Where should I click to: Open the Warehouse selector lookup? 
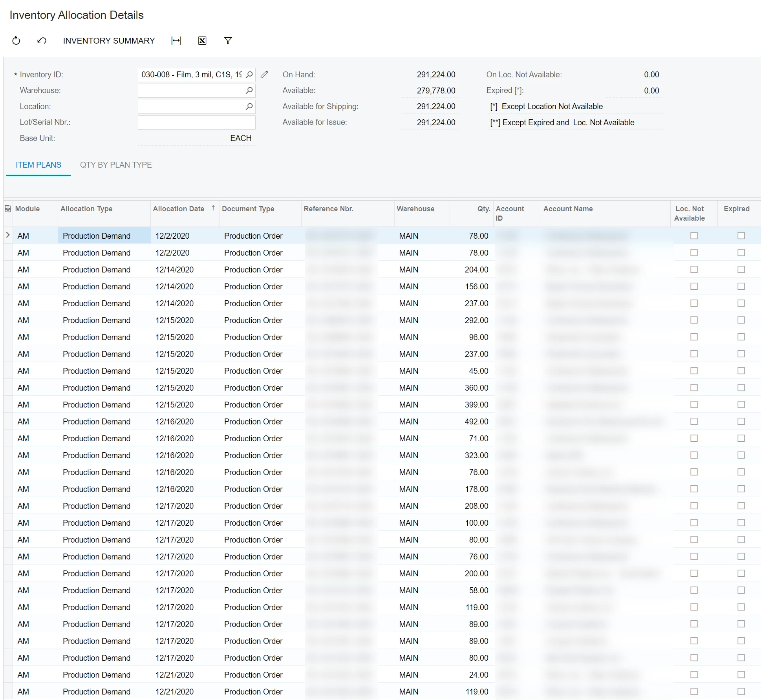pyautogui.click(x=249, y=91)
